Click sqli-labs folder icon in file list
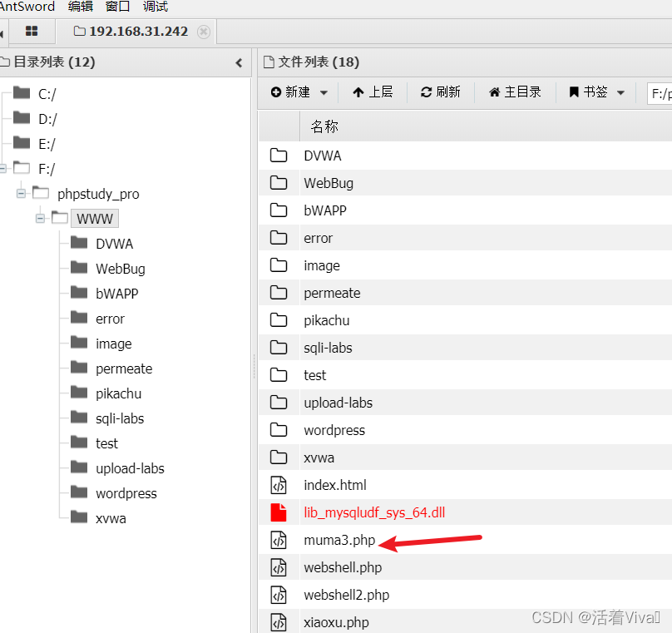Viewport: 672px width, 633px height. tap(279, 348)
